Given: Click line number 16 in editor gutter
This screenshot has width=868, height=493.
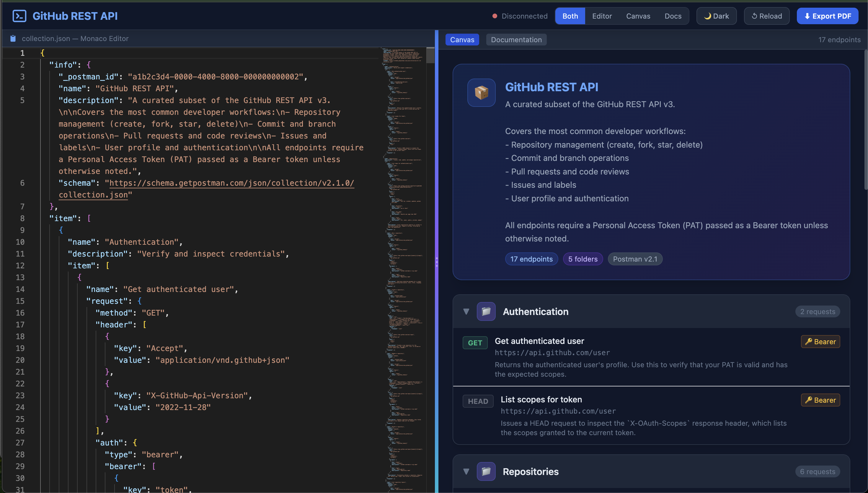Looking at the screenshot, I should (x=20, y=313).
